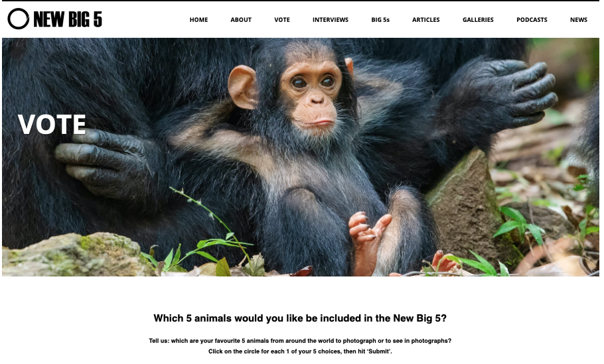Click the 'Tell us: which are your favourite' line

coord(300,341)
